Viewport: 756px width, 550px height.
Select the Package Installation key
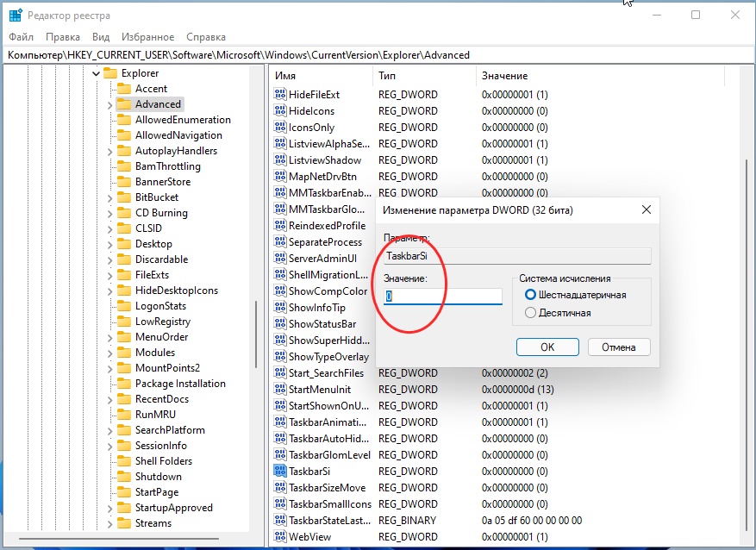(180, 384)
